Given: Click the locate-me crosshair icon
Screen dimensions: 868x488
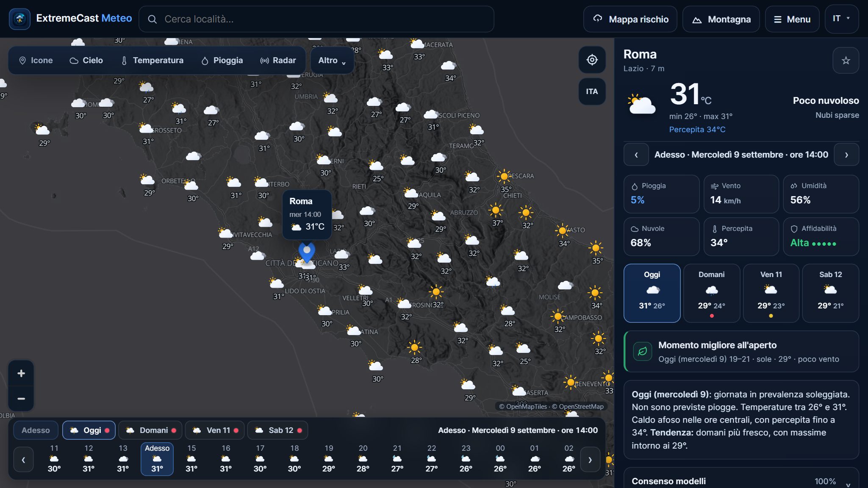Looking at the screenshot, I should pos(592,60).
